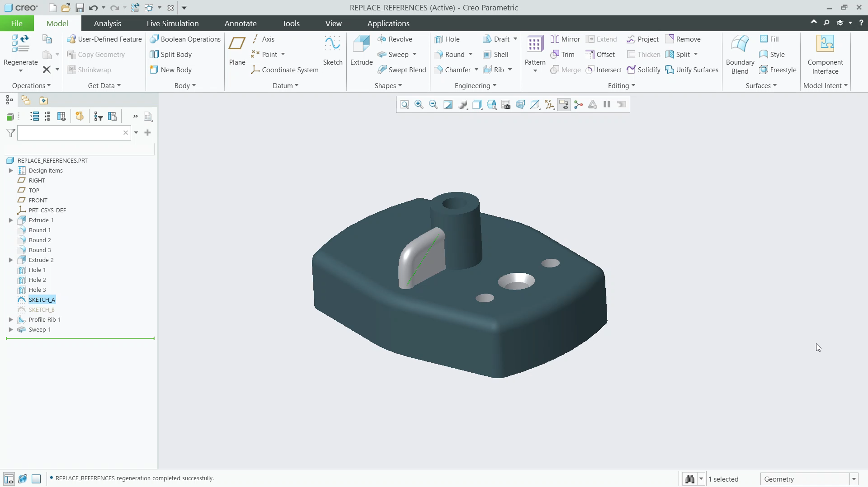Open the Editing group dropdown
868x487 pixels.
tap(622, 86)
